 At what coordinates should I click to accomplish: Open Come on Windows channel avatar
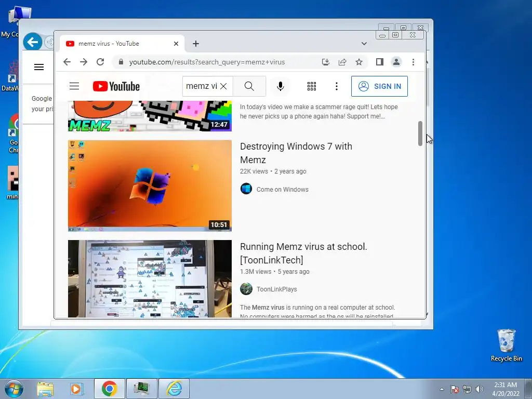pyautogui.click(x=246, y=189)
